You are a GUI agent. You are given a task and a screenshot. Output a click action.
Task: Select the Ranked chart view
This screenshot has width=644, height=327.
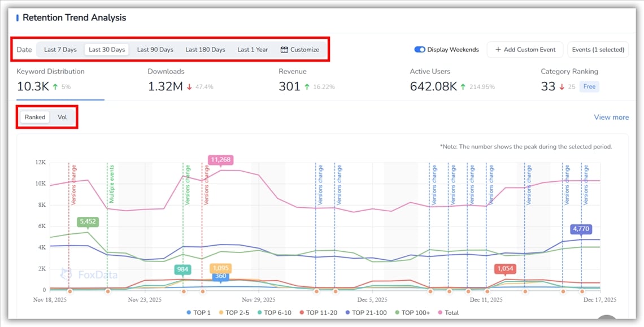pyautogui.click(x=35, y=117)
